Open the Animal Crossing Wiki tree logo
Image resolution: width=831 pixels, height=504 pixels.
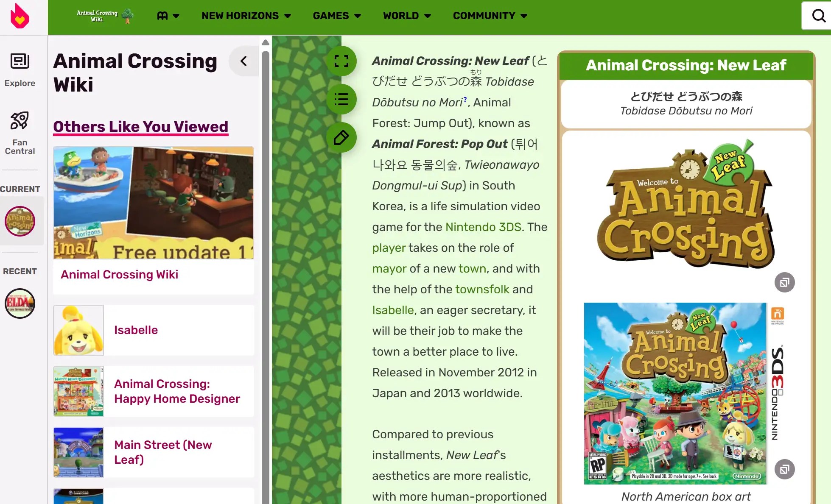(105, 16)
